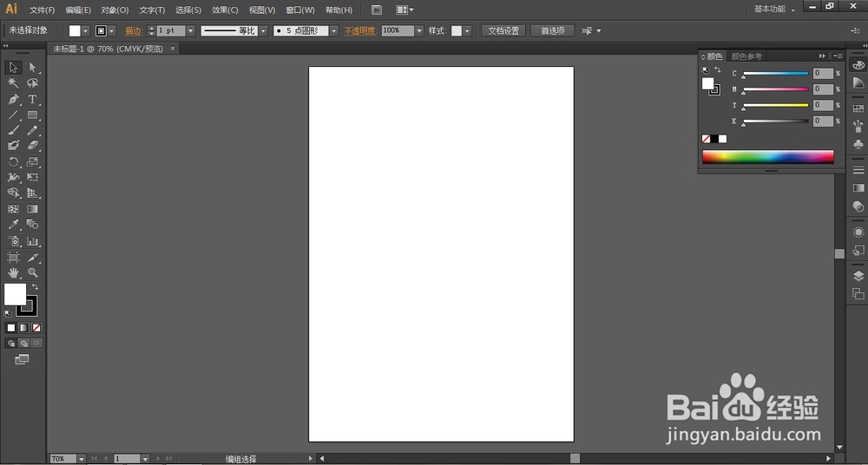This screenshot has width=868, height=465.
Task: Click 首选项 button
Action: pos(552,31)
